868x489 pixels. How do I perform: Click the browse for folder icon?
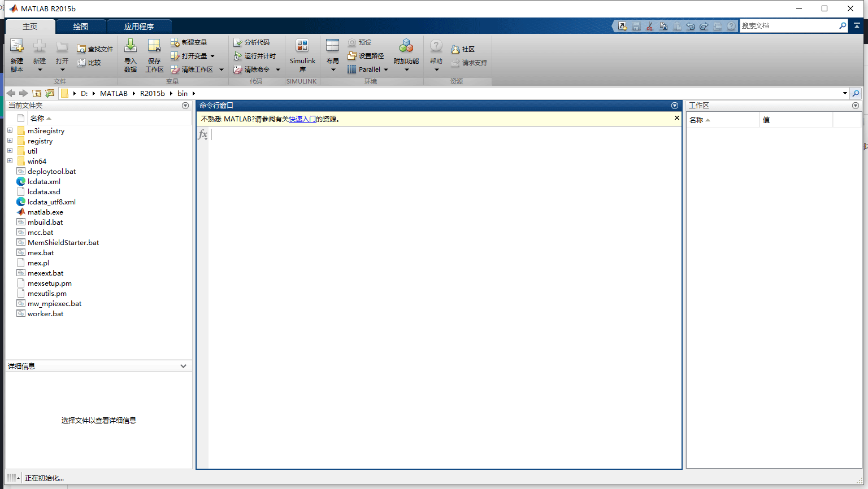[x=50, y=93]
